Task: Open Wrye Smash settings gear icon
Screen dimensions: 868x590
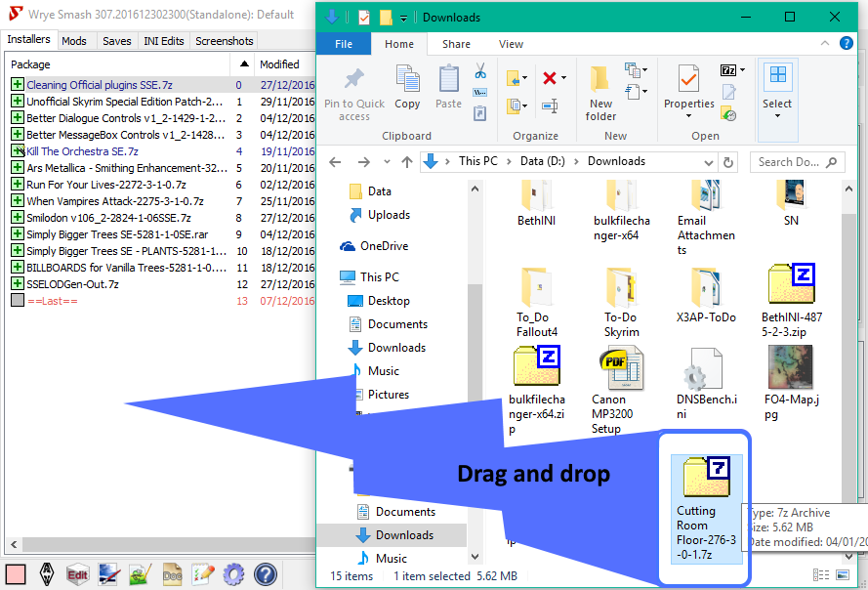Action: coord(233,574)
